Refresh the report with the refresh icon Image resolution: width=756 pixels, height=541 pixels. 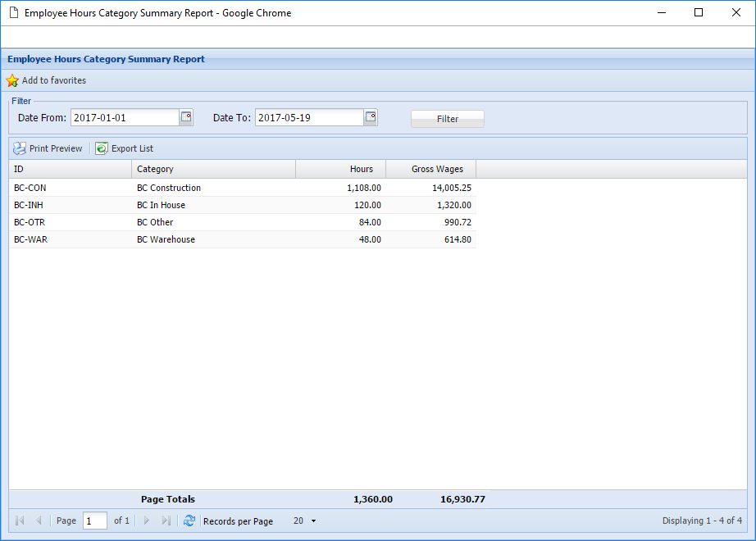[189, 521]
